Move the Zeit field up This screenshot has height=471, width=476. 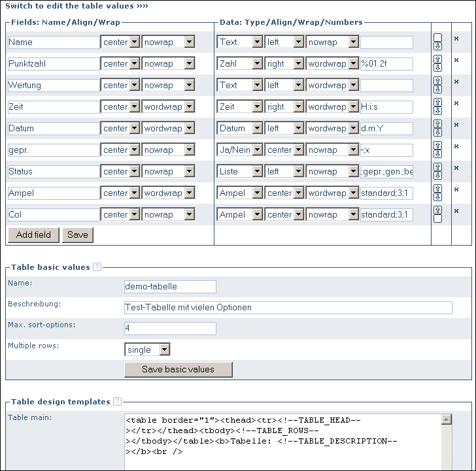(x=437, y=102)
